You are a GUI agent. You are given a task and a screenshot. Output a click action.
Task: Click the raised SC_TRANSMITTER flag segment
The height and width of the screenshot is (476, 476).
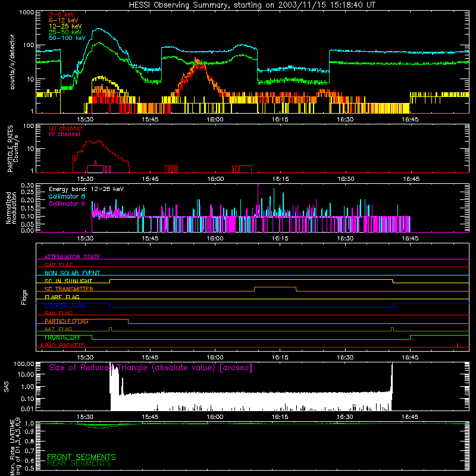click(275, 287)
